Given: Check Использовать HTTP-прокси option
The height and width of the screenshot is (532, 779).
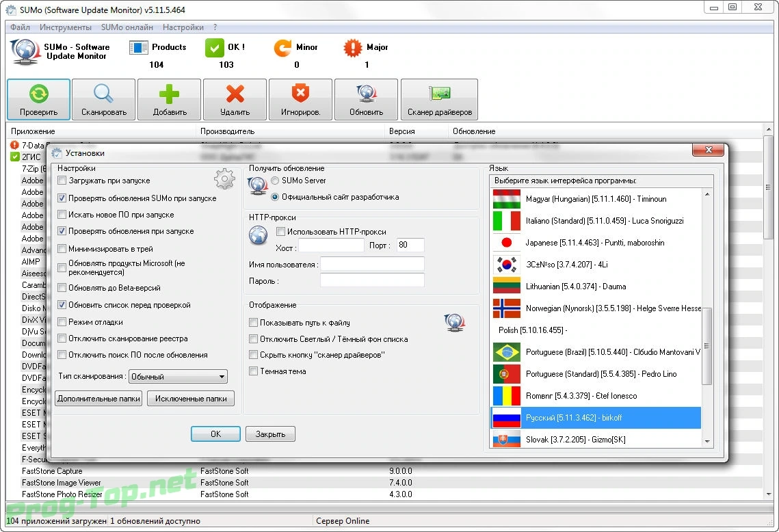Looking at the screenshot, I should (x=280, y=232).
